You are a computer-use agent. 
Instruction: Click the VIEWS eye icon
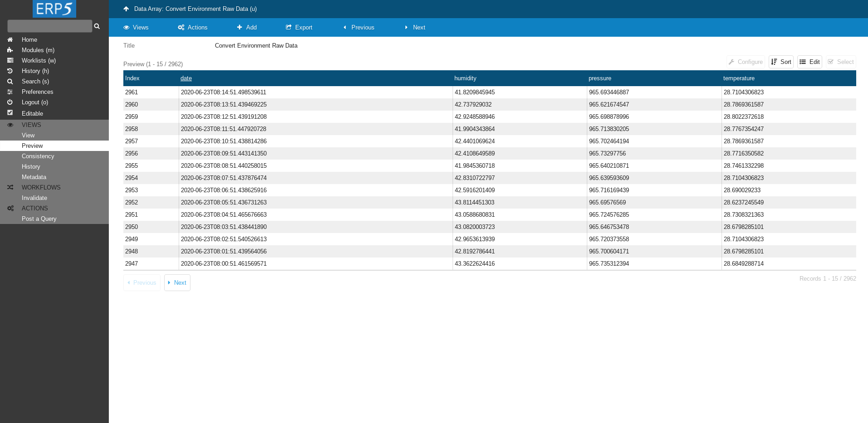[10, 125]
